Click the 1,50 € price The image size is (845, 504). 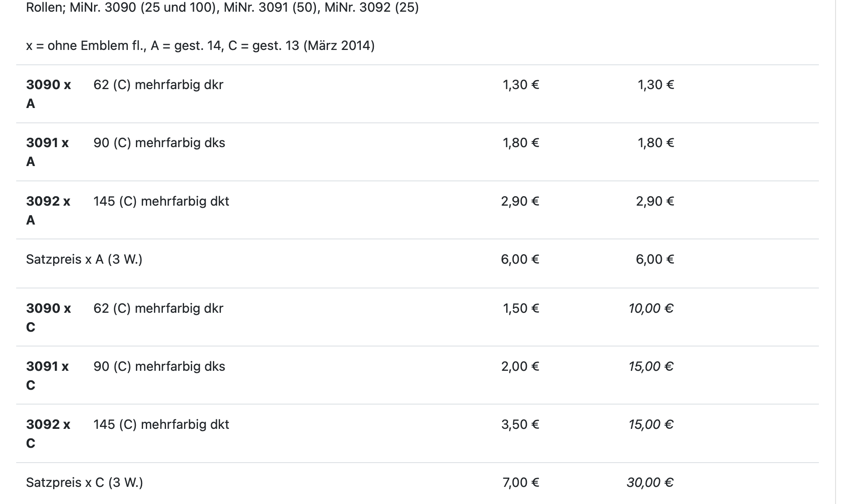(x=521, y=308)
